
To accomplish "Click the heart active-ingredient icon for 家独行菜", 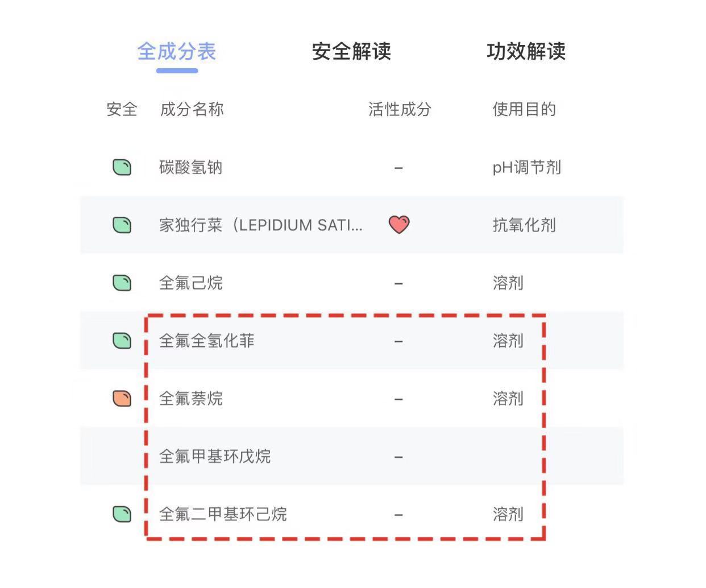I will (x=398, y=224).
